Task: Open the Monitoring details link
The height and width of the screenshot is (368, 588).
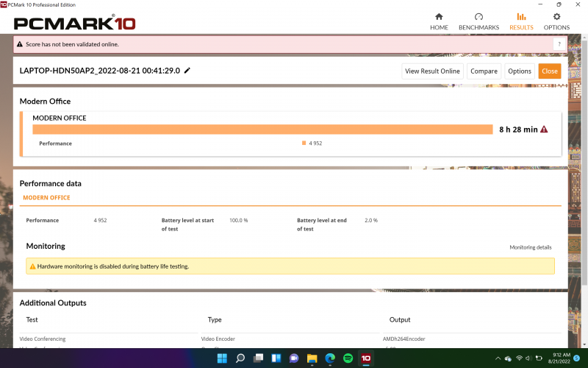Action: [530, 247]
